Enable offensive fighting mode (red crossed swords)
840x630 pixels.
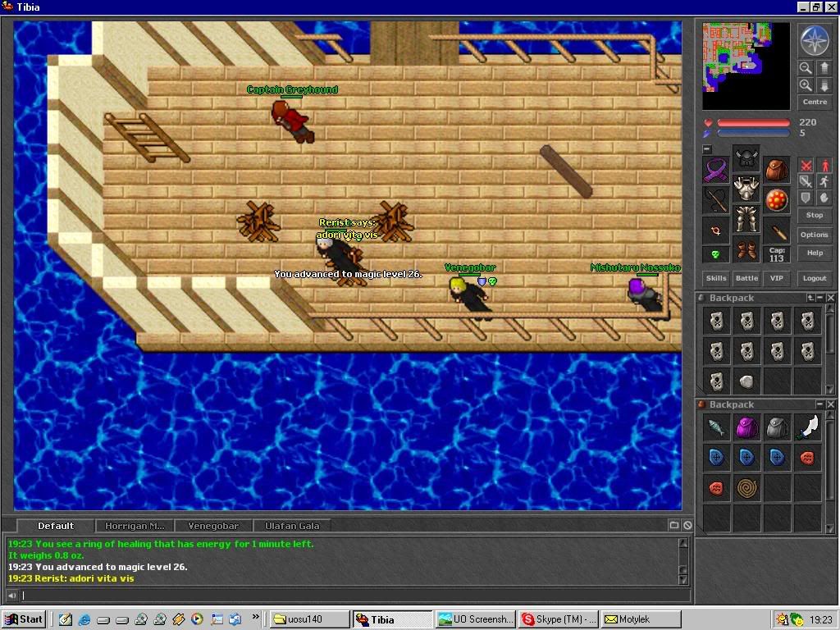806,165
